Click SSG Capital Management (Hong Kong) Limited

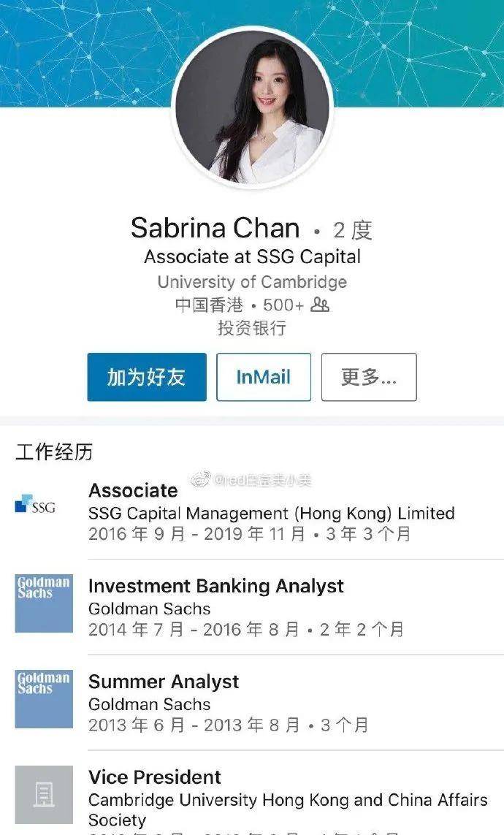pyautogui.click(x=271, y=514)
